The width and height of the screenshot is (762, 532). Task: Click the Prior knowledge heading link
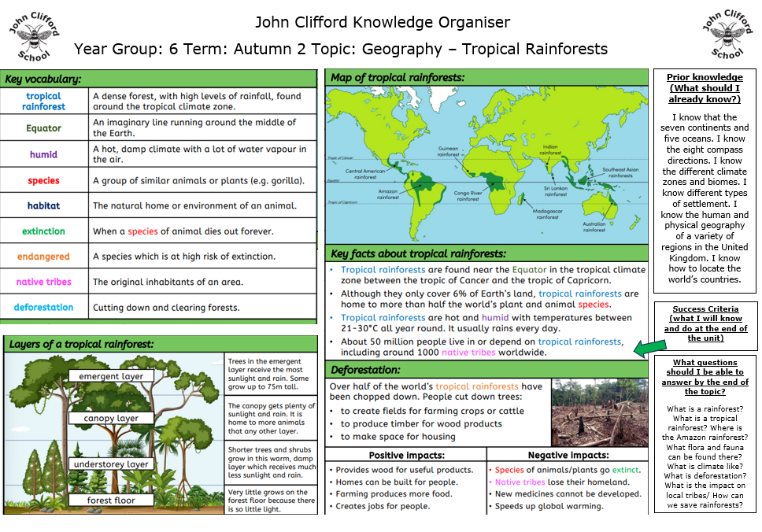(x=705, y=82)
